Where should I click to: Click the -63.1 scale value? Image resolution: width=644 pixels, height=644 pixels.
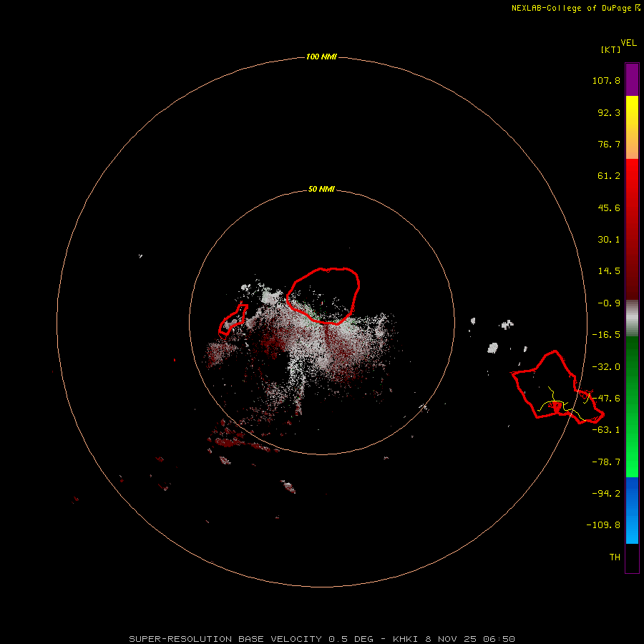[x=606, y=430]
